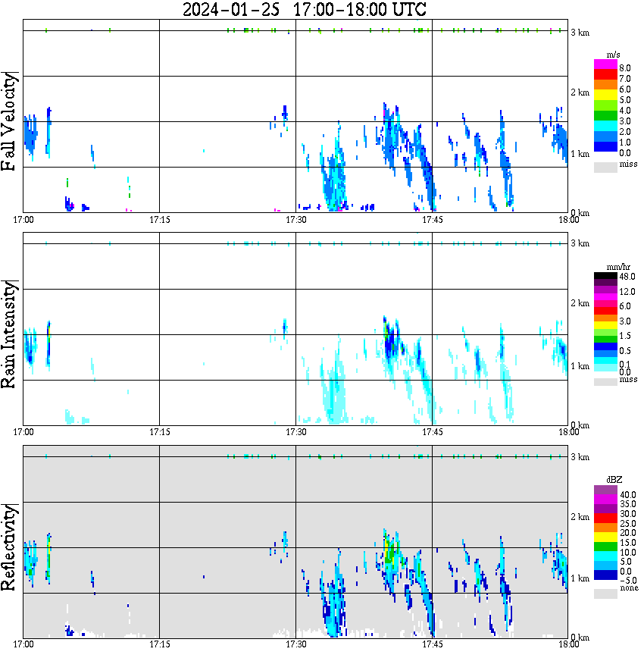Click the black 48.0 mm/hr legend swatch
644x658 pixels.
pos(605,276)
